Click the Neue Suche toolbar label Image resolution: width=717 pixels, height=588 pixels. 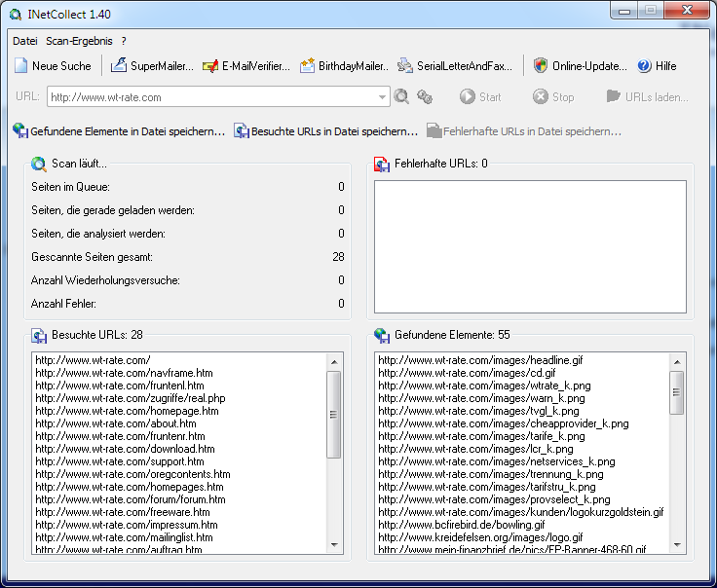(x=61, y=66)
